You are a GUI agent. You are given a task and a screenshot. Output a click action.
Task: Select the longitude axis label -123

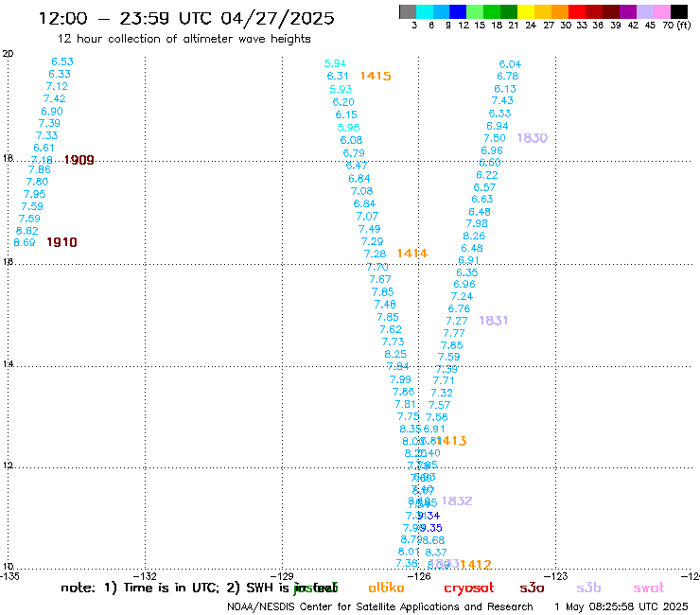(x=556, y=576)
